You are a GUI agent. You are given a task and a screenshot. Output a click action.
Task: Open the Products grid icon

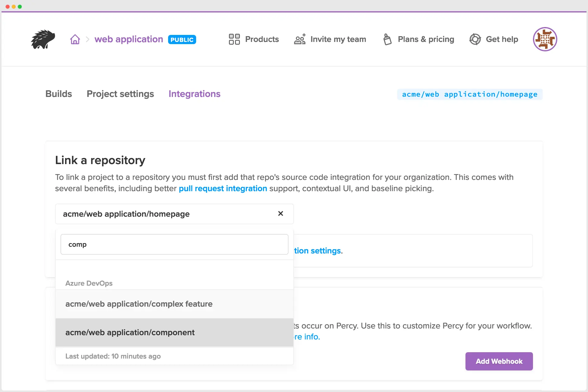(234, 39)
